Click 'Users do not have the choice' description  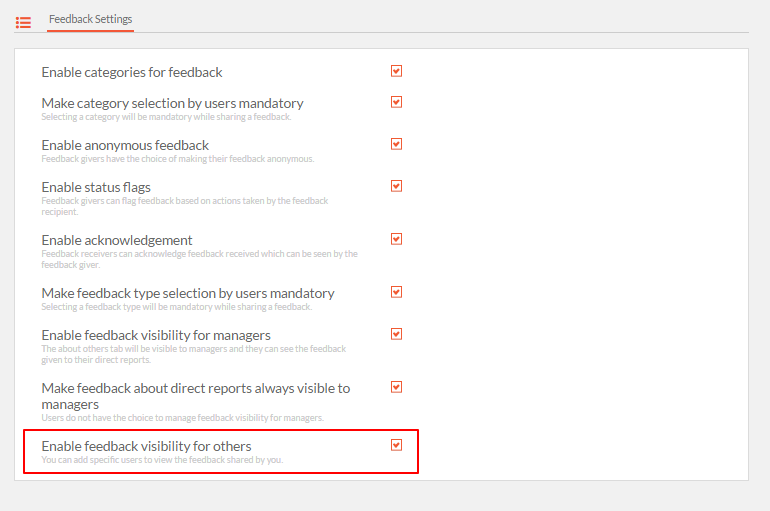pyautogui.click(x=183, y=418)
